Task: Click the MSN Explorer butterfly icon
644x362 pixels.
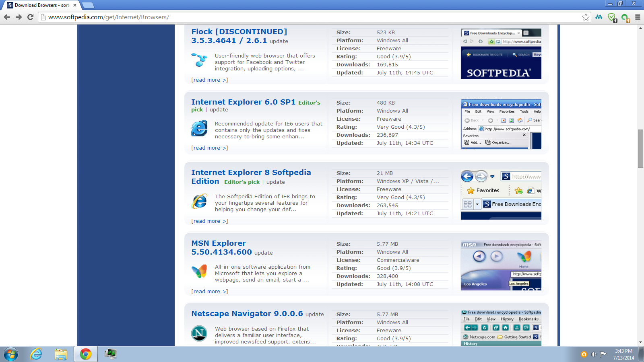Action: click(199, 271)
